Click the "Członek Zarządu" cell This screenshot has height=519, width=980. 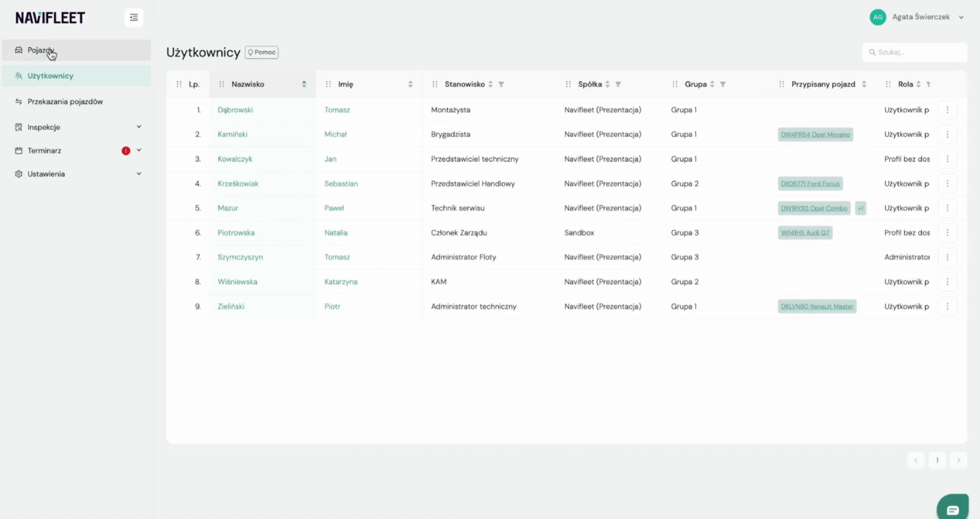coord(459,232)
